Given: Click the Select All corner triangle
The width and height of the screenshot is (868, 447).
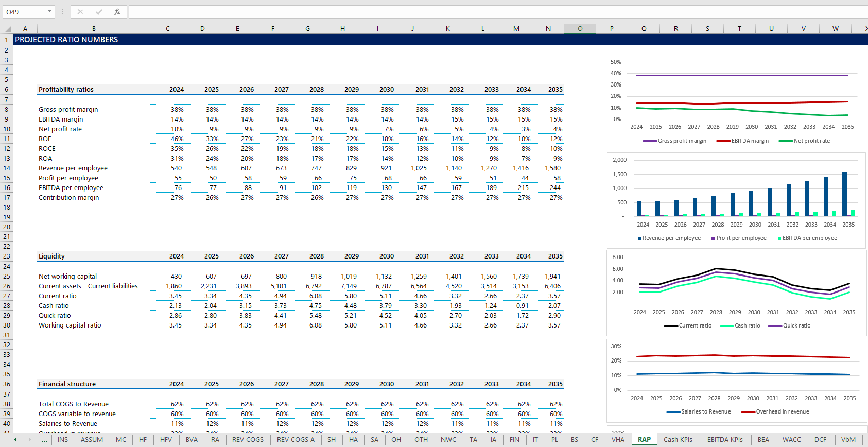Looking at the screenshot, I should tap(8, 29).
